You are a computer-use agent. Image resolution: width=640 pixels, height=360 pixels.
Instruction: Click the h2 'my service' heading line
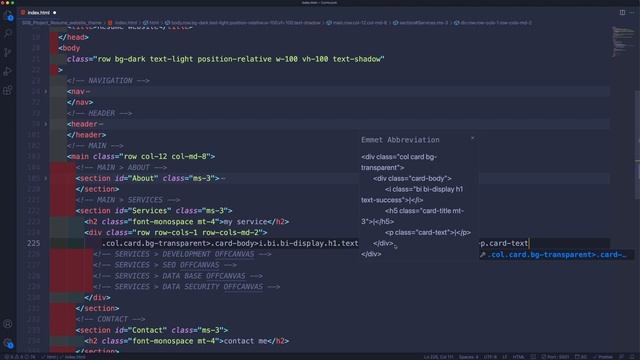click(187, 222)
